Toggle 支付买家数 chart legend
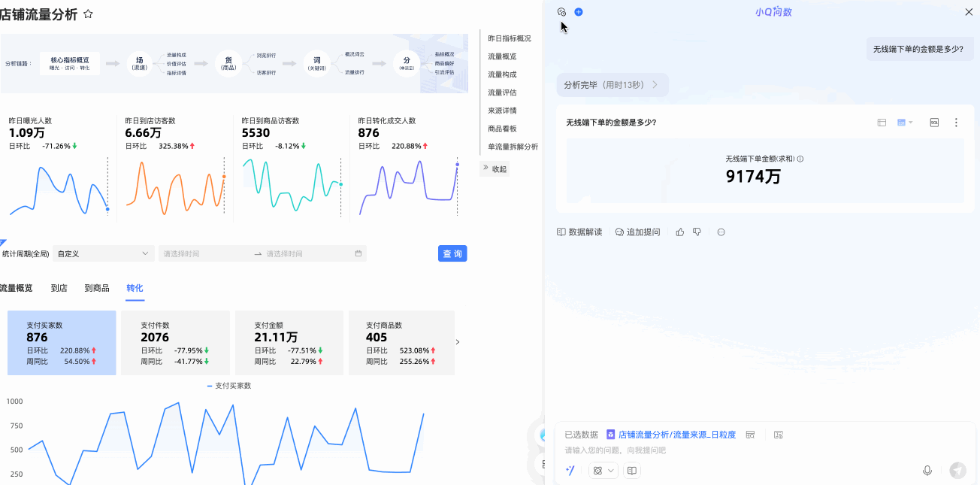Screen dimensions: 980x485 click(229, 386)
